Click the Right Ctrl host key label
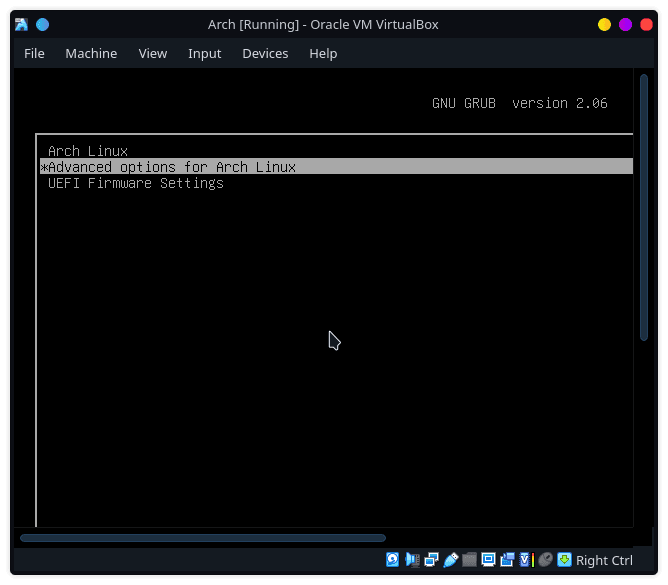Screen dimensions: 668x585 click(x=604, y=560)
